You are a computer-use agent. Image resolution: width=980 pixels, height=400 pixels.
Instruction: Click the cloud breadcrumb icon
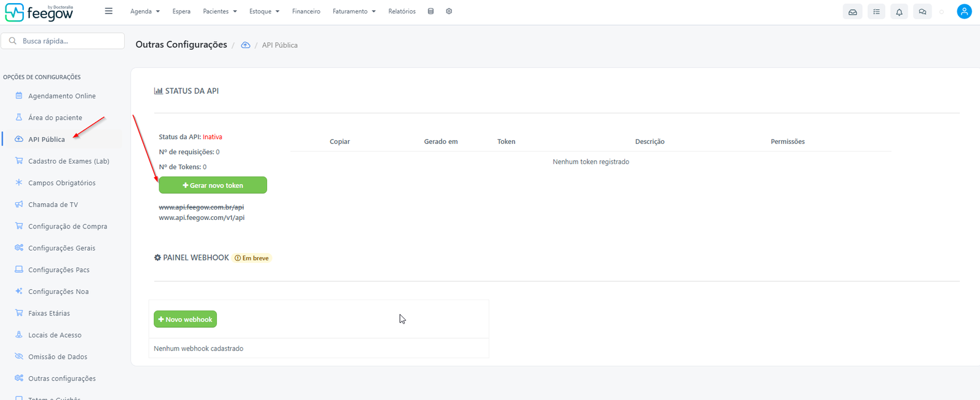(x=246, y=45)
